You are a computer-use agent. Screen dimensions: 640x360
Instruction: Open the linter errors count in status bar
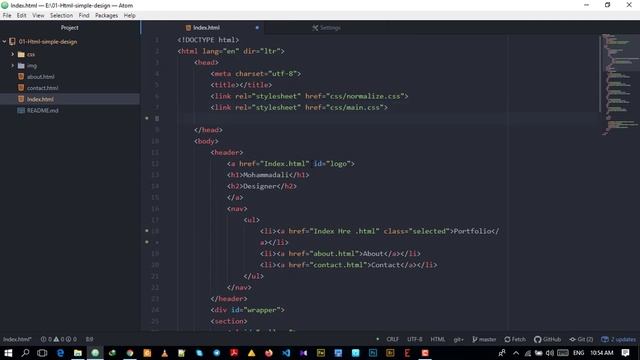click(x=46, y=339)
